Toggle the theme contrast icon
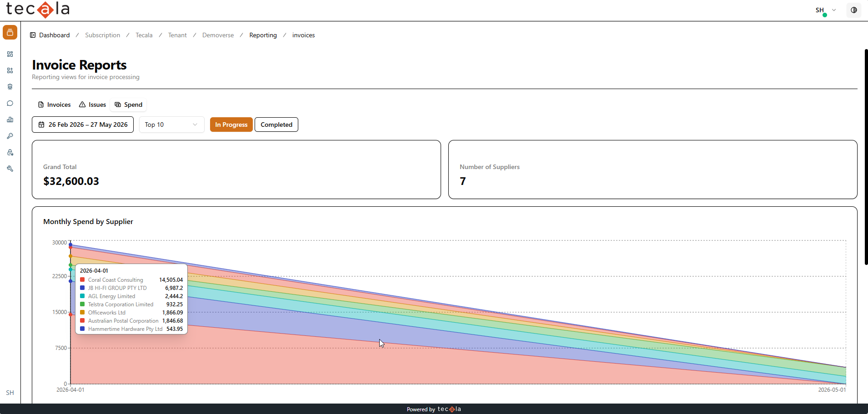 pyautogui.click(x=854, y=10)
